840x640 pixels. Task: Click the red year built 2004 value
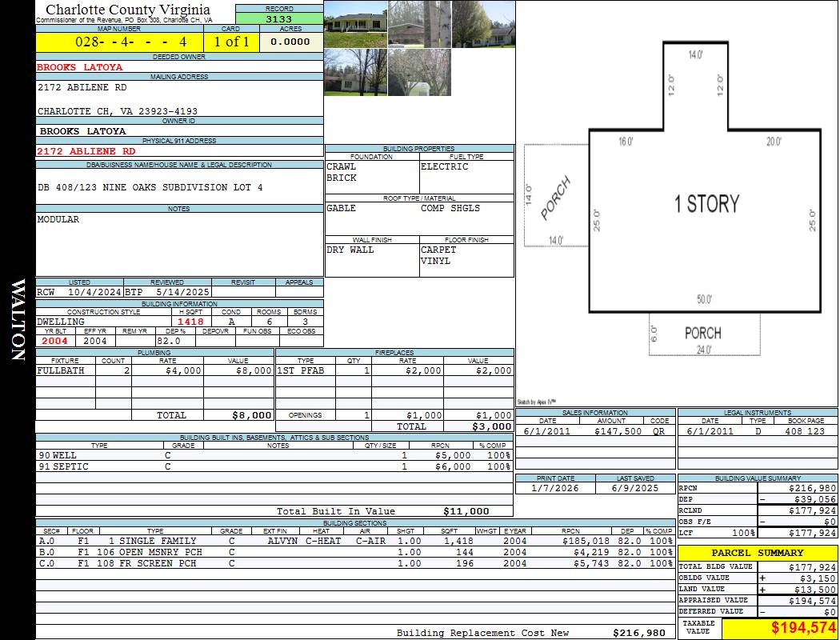(x=55, y=341)
